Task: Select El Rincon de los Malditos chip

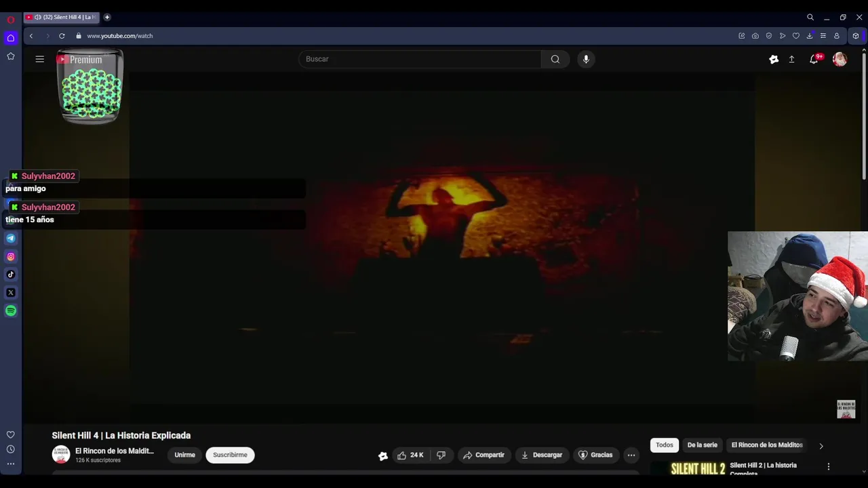Action: (767, 445)
